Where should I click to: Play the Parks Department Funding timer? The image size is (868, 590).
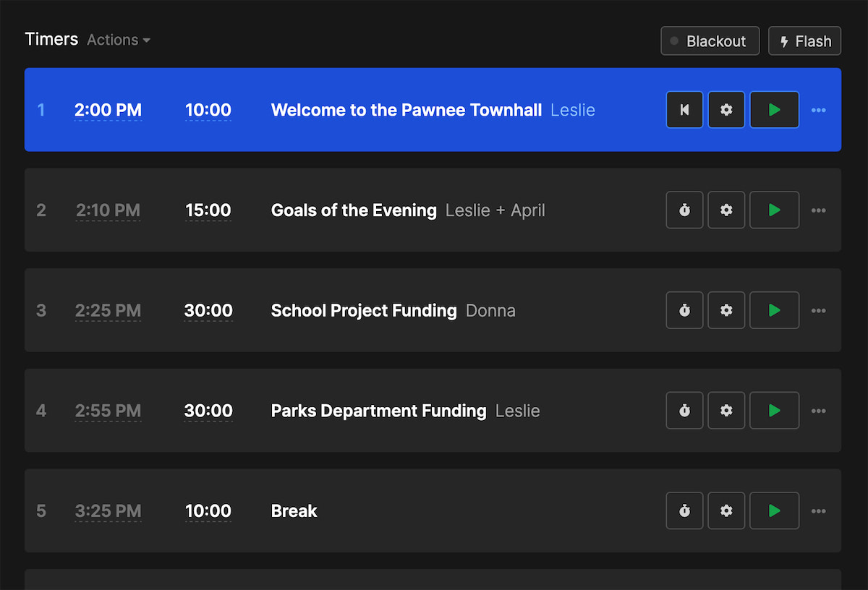click(x=774, y=410)
